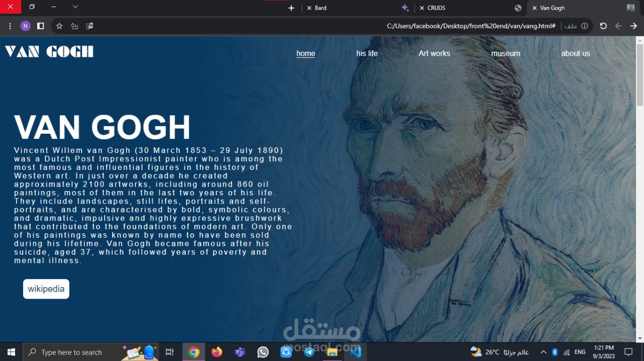Open the Windows Start menu
This screenshot has width=644, height=361.
click(11, 352)
